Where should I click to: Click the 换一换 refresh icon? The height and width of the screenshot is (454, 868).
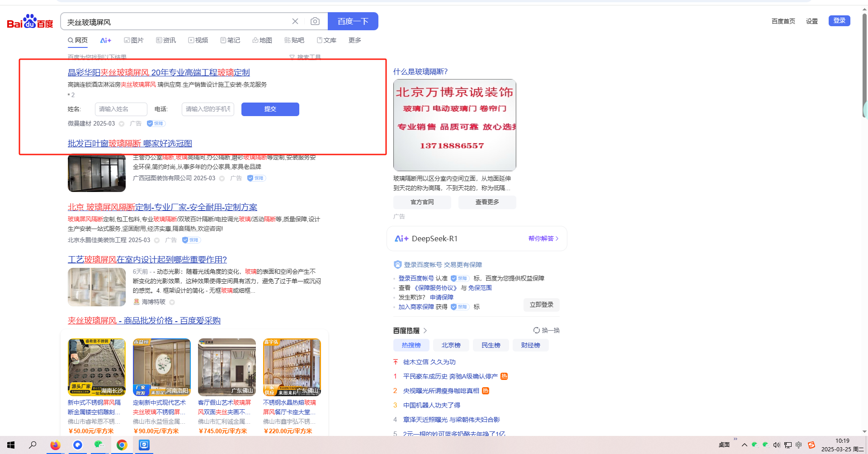(537, 330)
